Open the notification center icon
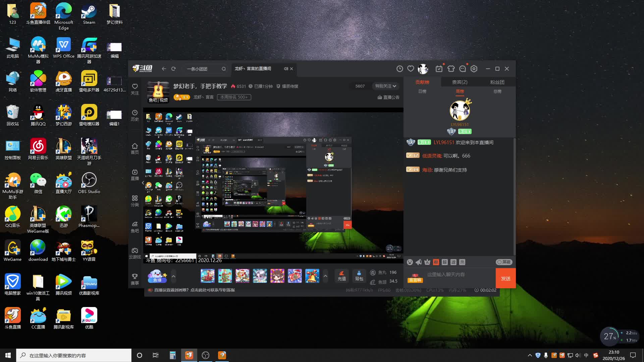644x362 pixels. (x=633, y=355)
